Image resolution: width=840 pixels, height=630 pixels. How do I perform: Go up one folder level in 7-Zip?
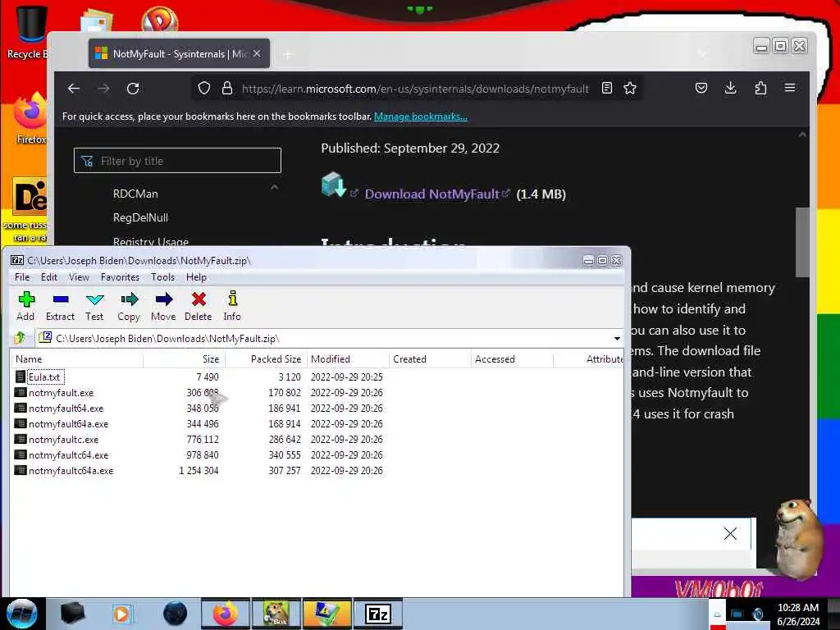[x=21, y=338]
